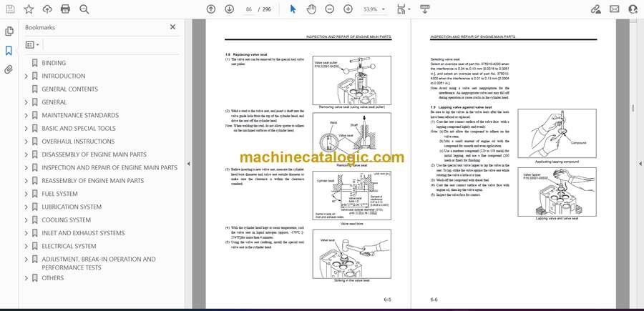Click the '1.8 Replacing valve seat' heading

point(246,54)
